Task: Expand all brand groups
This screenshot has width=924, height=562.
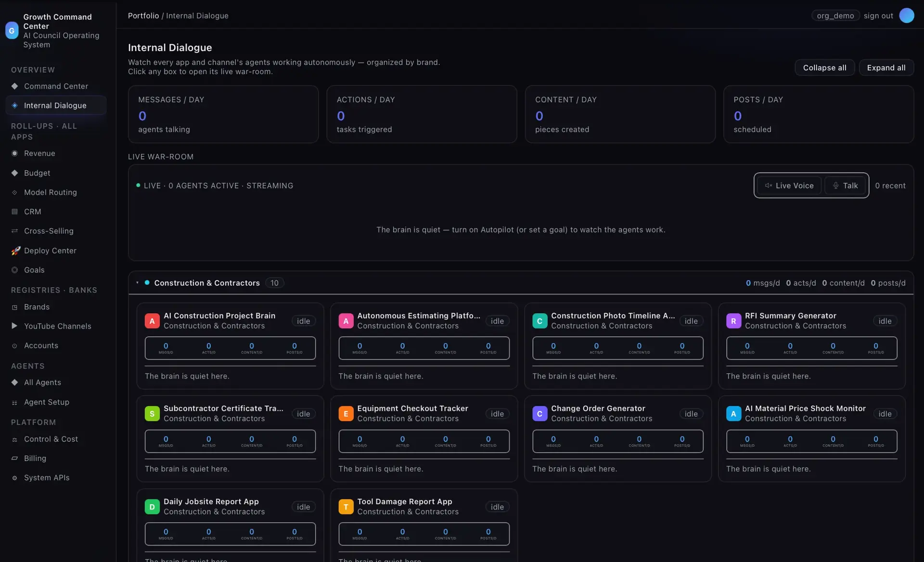Action: pyautogui.click(x=886, y=67)
